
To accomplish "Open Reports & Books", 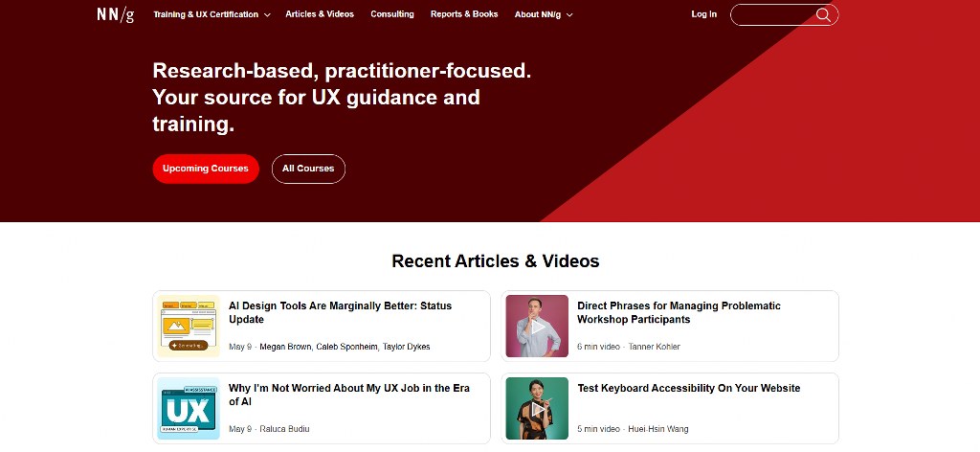I will (x=464, y=13).
